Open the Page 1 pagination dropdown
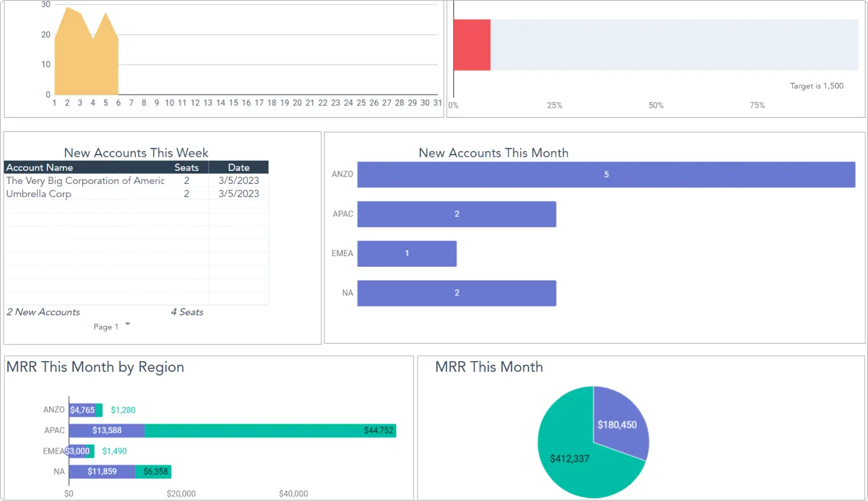The width and height of the screenshot is (868, 501). 112,326
